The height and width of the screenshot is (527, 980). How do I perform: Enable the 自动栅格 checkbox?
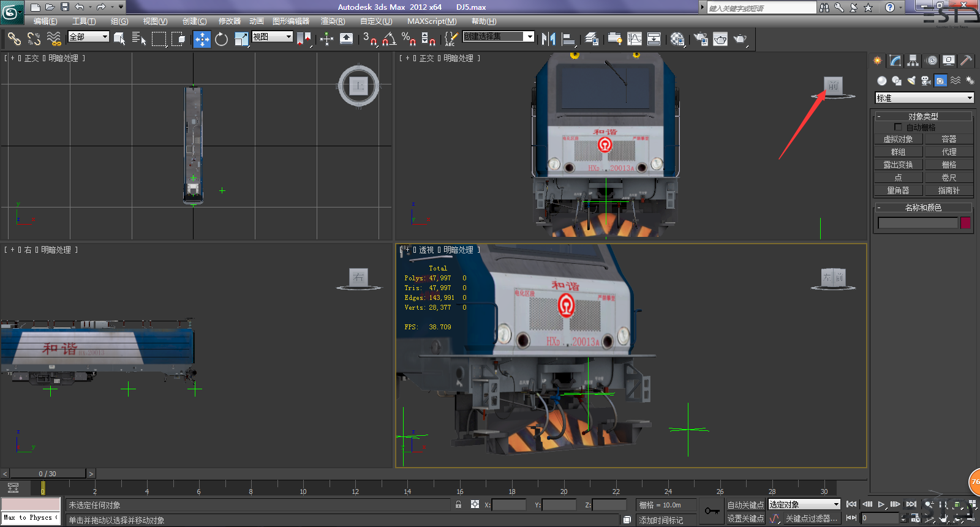coord(898,127)
